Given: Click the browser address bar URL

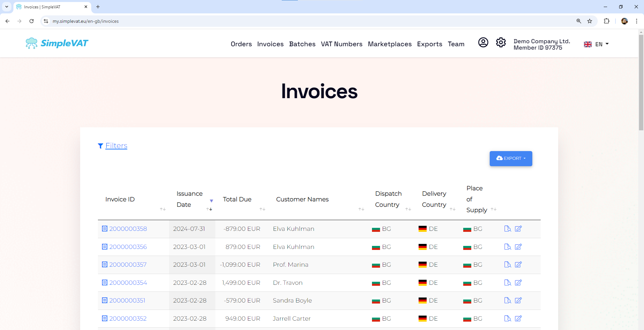Looking at the screenshot, I should pyautogui.click(x=86, y=21).
